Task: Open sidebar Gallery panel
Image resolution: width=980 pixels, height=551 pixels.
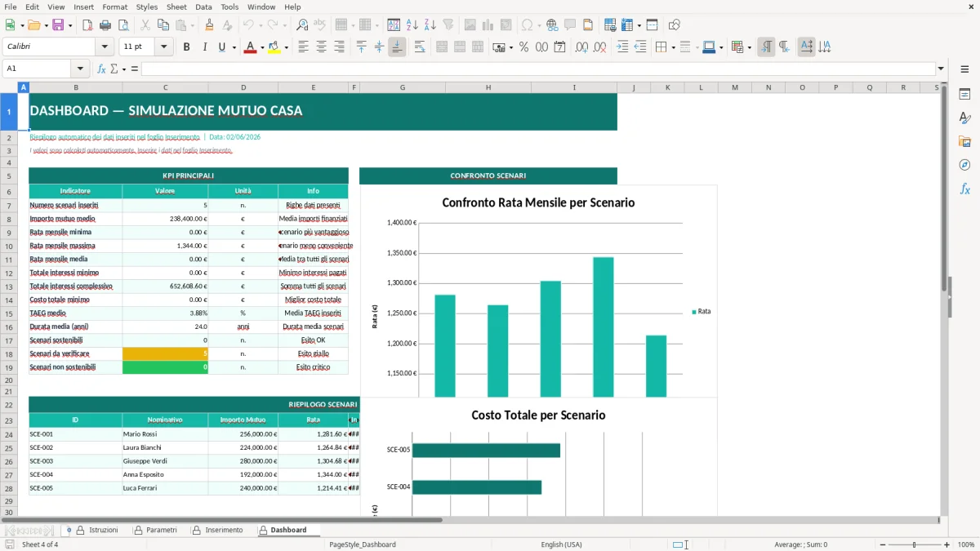Action: [964, 141]
